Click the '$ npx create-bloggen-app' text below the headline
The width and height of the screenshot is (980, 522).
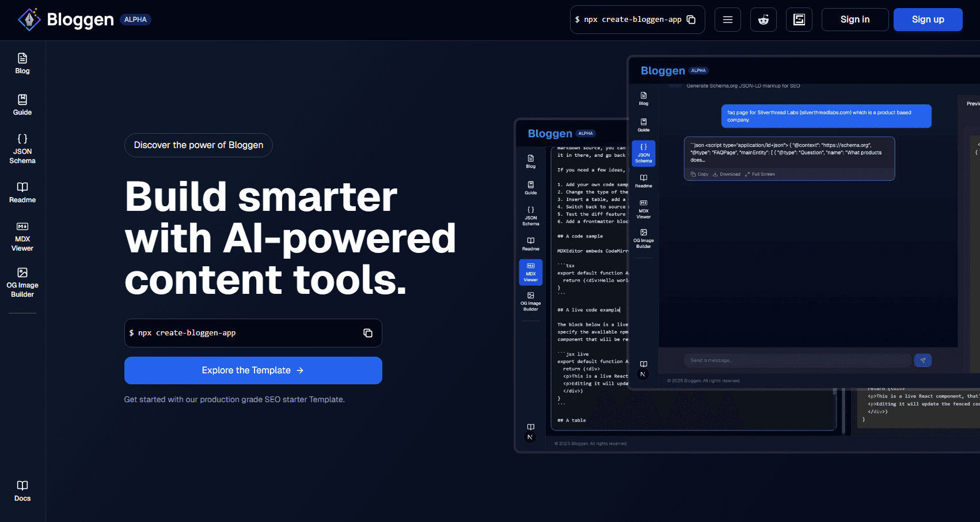[x=183, y=333]
